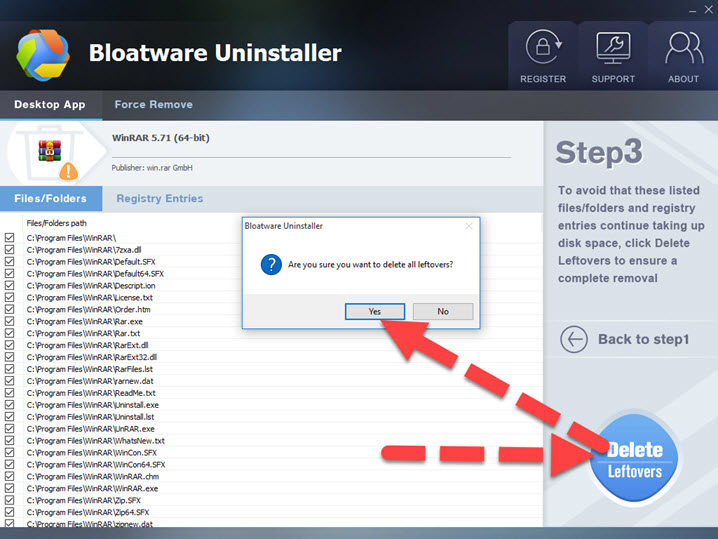718x539 pixels.
Task: Toggle the Zip64.SFX checkbox
Action: pos(9,512)
